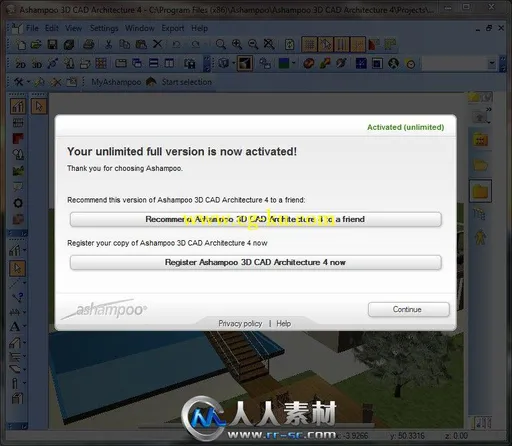Expand the background color dropdown arrow
Image resolution: width=512 pixels, height=446 pixels.
293,63
